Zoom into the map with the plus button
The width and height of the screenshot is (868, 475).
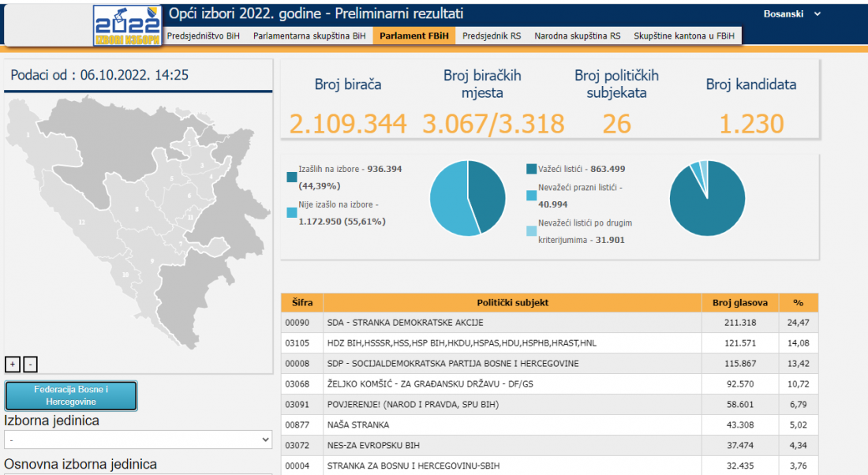[x=13, y=364]
